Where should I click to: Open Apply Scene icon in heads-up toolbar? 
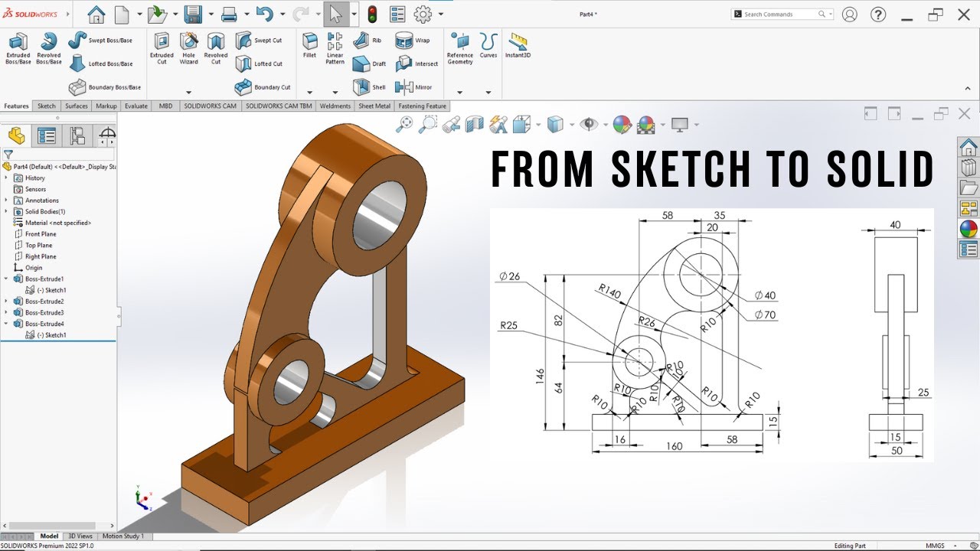(x=645, y=123)
